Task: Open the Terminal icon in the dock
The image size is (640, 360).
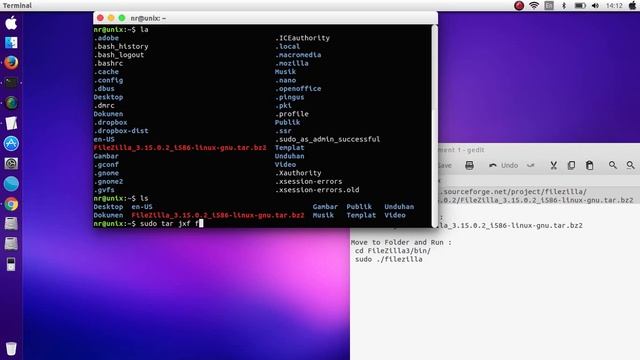Action: [x=11, y=83]
